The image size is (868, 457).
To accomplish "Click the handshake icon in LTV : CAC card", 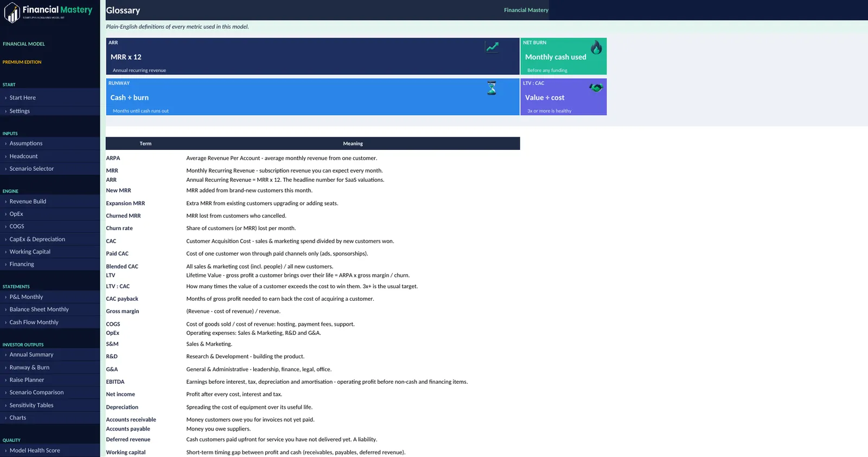I will tap(596, 87).
